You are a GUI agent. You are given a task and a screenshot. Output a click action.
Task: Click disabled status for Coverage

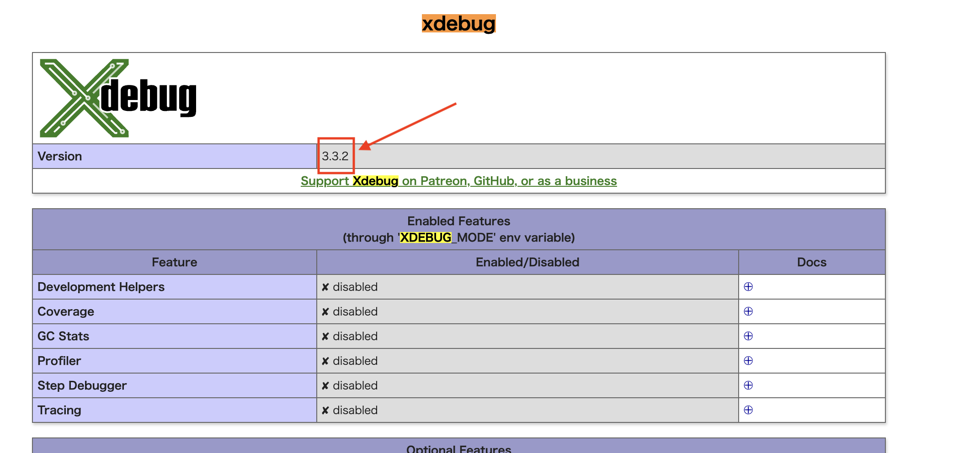[350, 311]
